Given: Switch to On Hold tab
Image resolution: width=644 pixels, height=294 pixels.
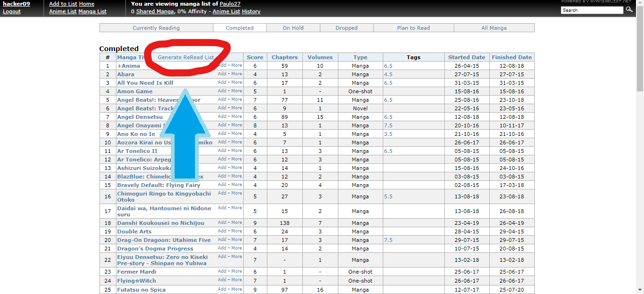Looking at the screenshot, I should coord(293,28).
